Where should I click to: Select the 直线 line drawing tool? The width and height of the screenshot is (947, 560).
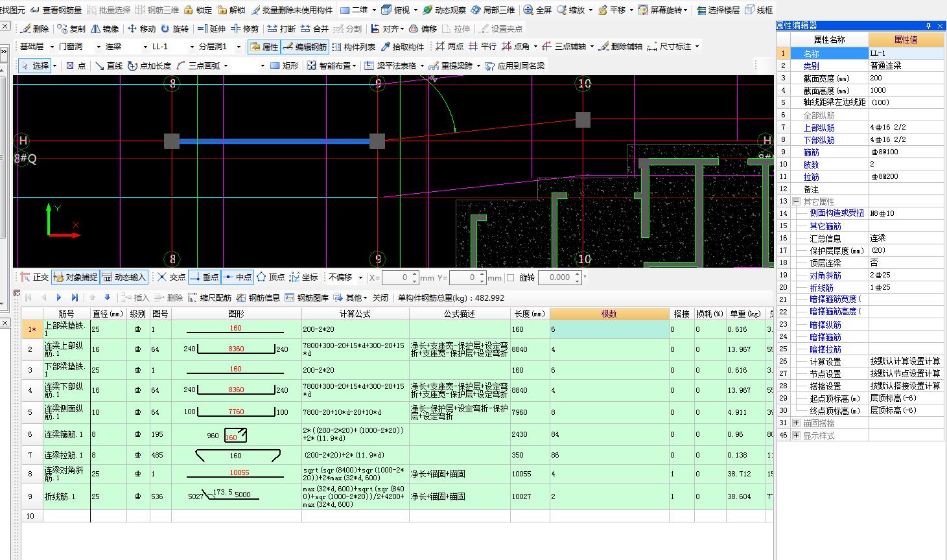[109, 65]
